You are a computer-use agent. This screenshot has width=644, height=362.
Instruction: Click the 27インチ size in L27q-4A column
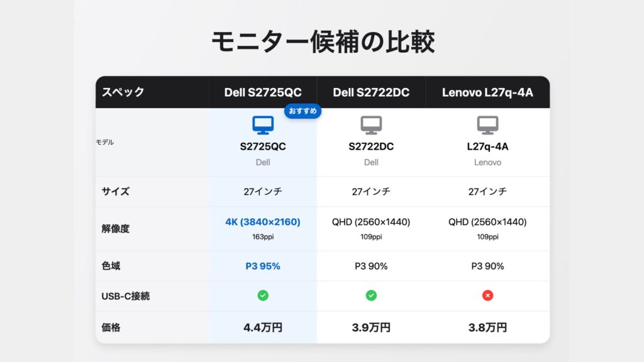tap(487, 192)
